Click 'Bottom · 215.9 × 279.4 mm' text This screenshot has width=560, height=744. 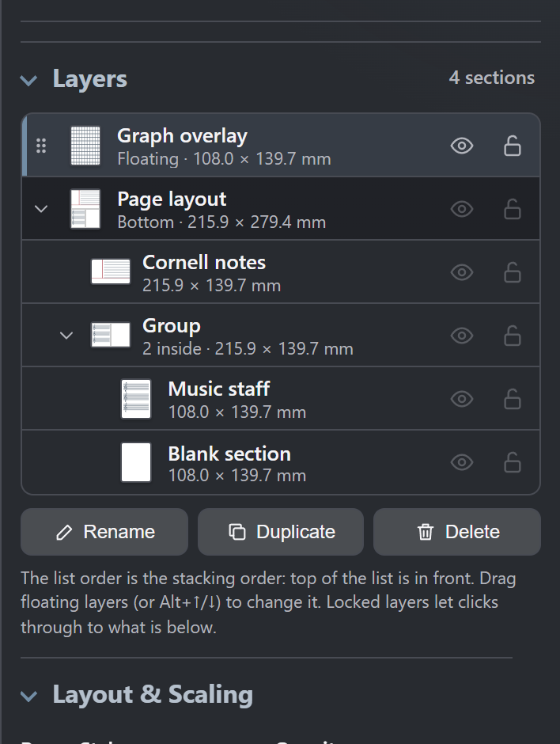tap(221, 222)
